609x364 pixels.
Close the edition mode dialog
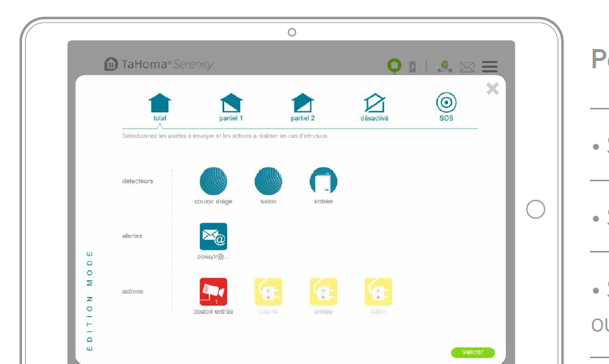click(x=492, y=89)
